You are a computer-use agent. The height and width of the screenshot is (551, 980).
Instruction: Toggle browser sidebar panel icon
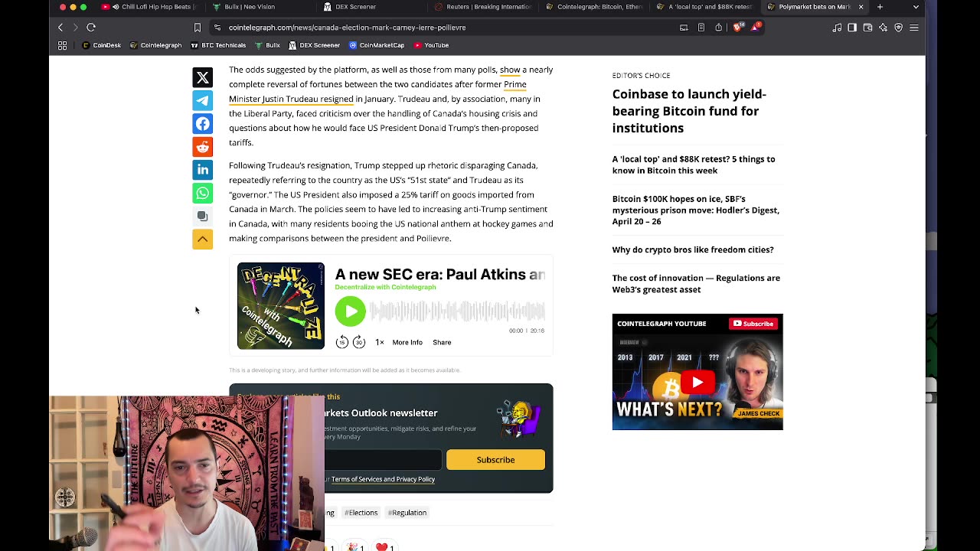coord(852,28)
